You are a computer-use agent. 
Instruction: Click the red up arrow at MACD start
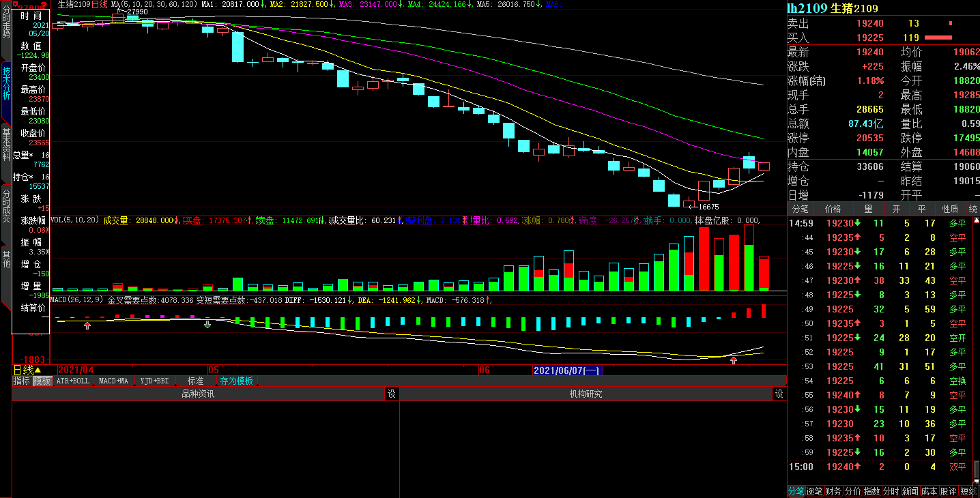87,326
